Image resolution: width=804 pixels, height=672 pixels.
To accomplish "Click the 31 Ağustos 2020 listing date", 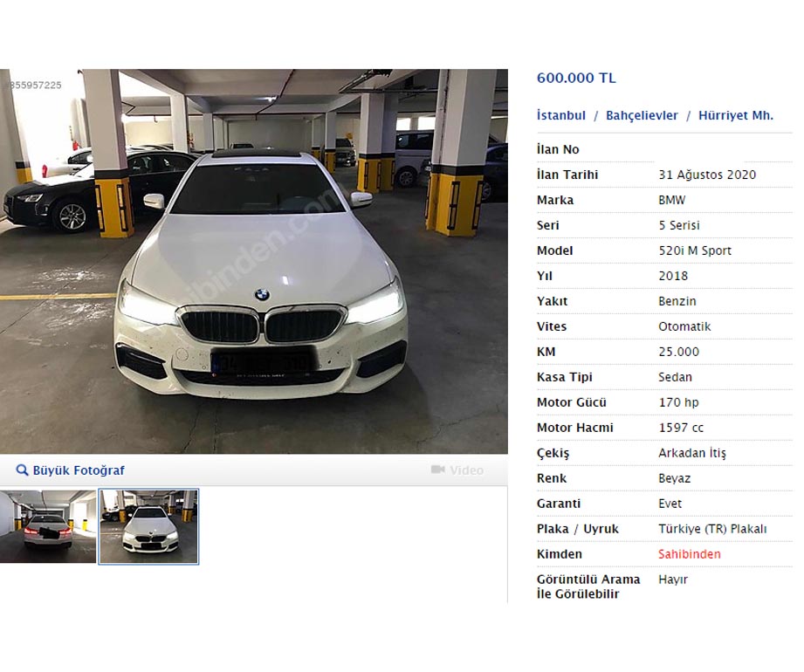I will click(707, 175).
